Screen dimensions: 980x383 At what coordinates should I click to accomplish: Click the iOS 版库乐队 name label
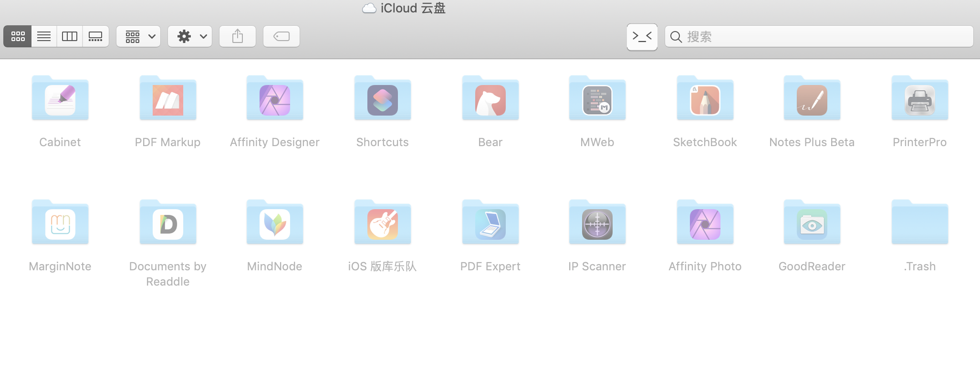click(383, 266)
